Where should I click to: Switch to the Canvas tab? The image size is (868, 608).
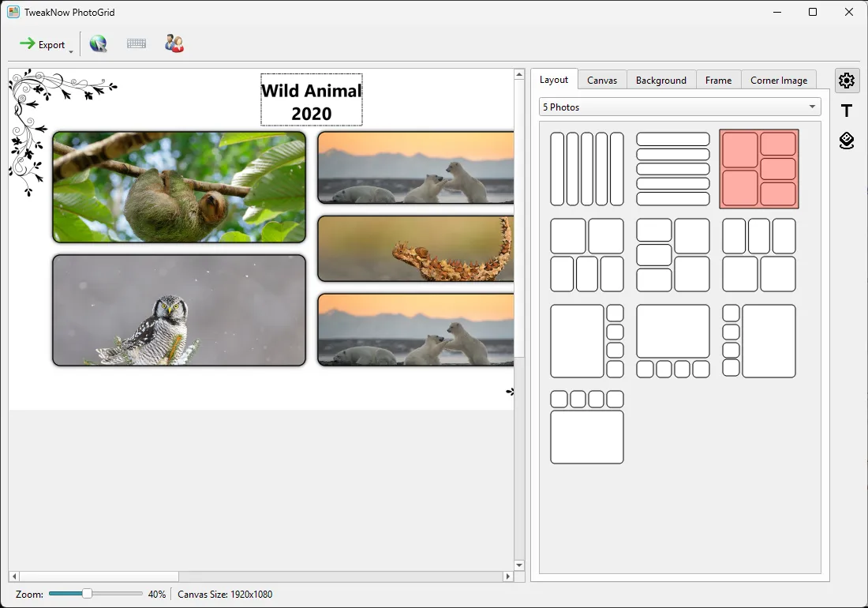[602, 81]
